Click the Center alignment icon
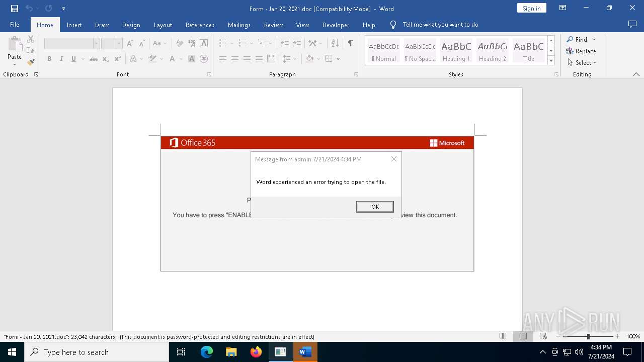Image resolution: width=644 pixels, height=362 pixels. 234,59
